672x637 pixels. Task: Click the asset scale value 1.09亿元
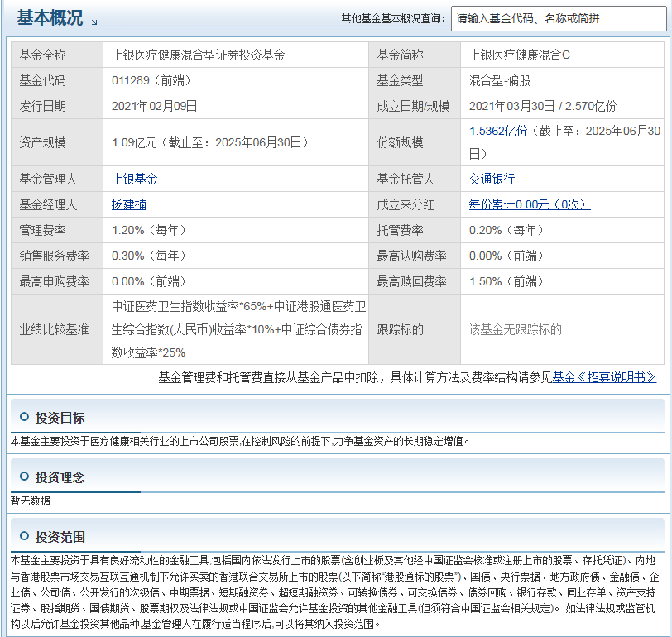point(134,142)
